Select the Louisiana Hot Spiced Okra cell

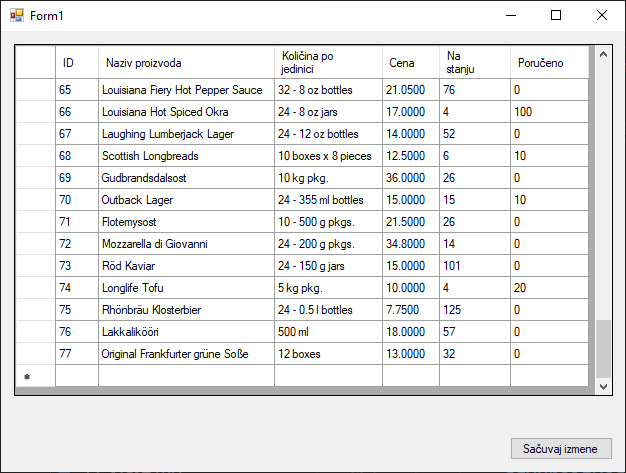click(x=185, y=112)
